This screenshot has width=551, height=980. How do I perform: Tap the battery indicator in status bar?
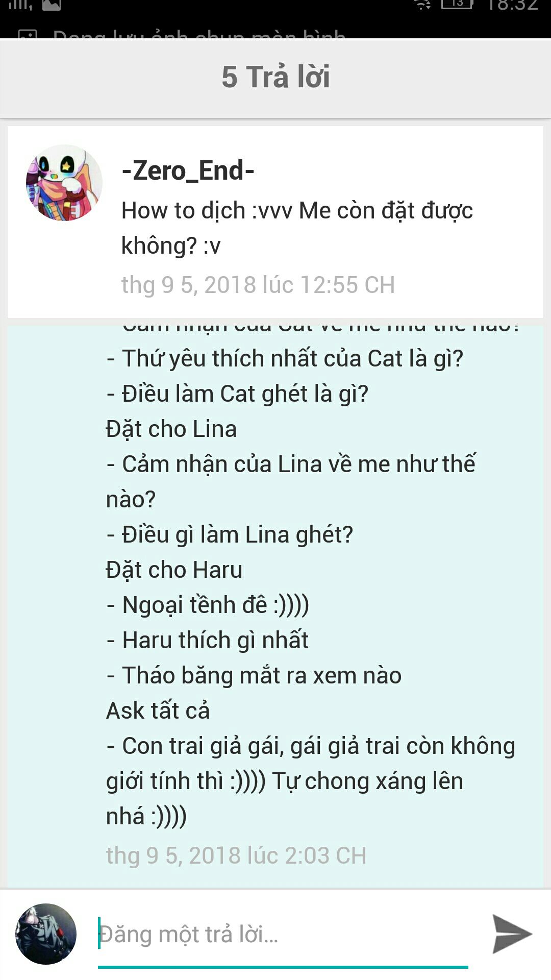(457, 5)
